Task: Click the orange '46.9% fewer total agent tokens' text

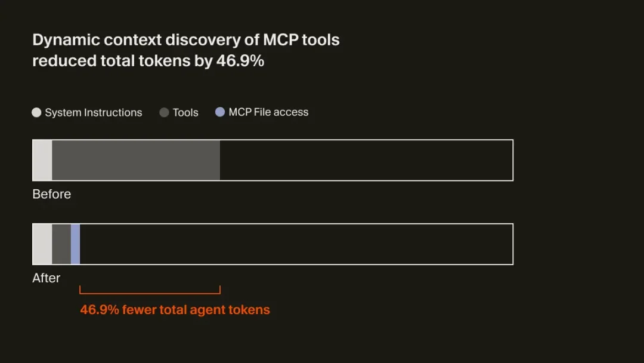Action: pyautogui.click(x=175, y=310)
